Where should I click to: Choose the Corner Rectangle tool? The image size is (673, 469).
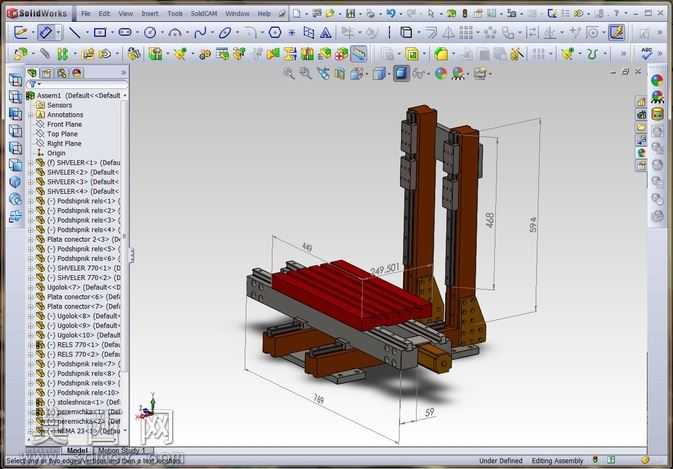[x=100, y=33]
